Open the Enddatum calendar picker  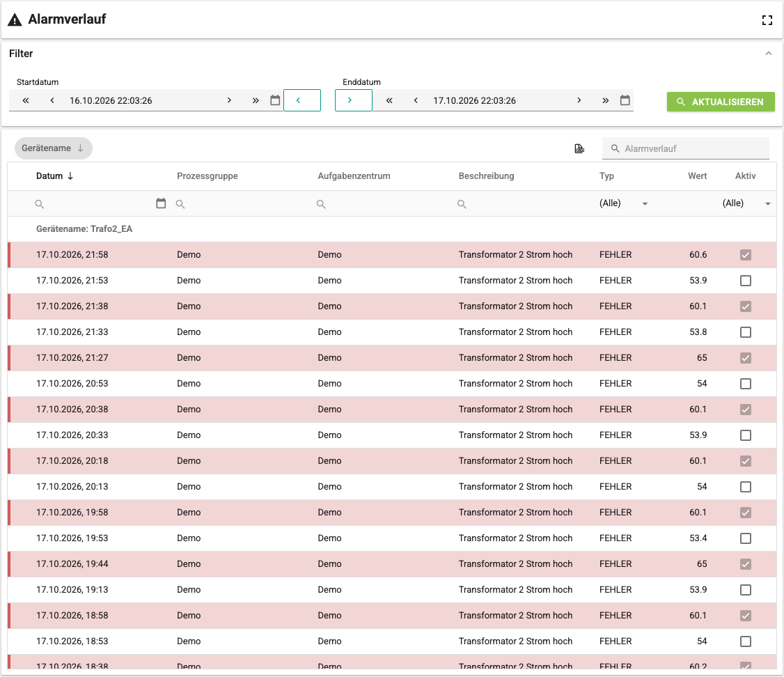625,100
